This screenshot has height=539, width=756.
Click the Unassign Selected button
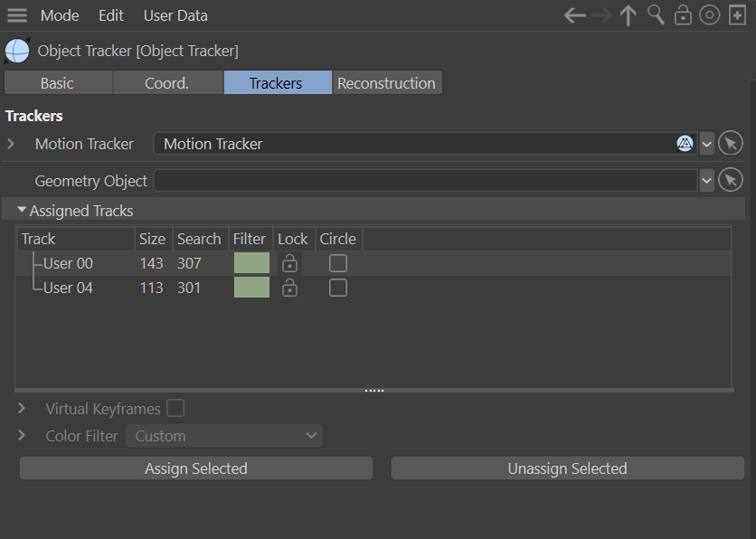click(567, 468)
